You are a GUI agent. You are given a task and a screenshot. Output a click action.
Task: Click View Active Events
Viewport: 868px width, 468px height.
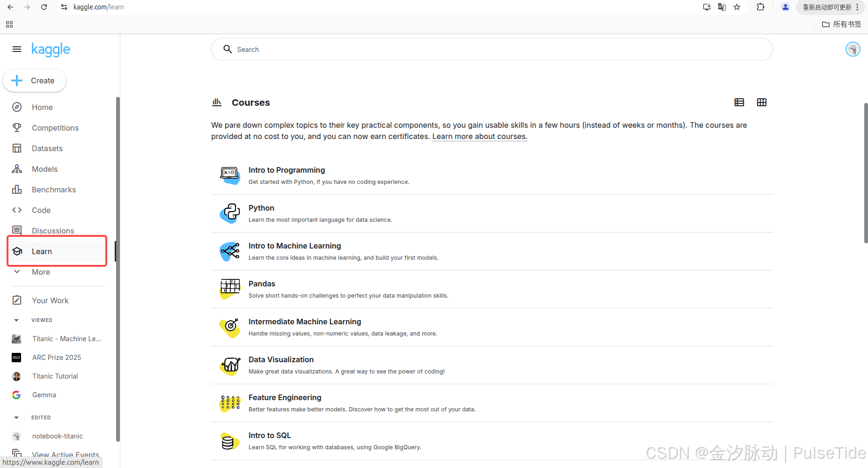point(66,454)
